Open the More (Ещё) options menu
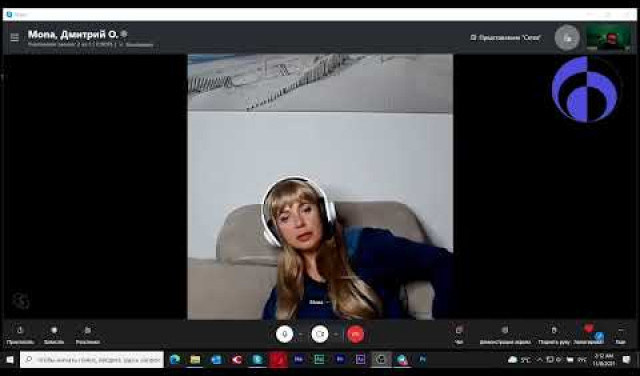This screenshot has width=640, height=376. tap(620, 335)
